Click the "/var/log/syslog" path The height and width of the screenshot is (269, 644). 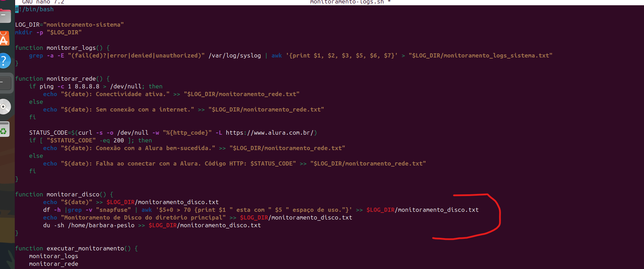(x=235, y=55)
